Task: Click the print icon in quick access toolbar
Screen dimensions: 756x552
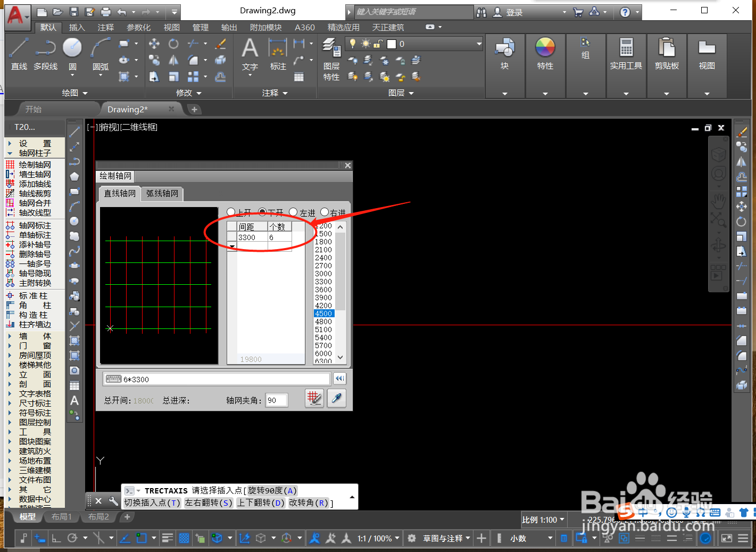Action: tap(106, 12)
